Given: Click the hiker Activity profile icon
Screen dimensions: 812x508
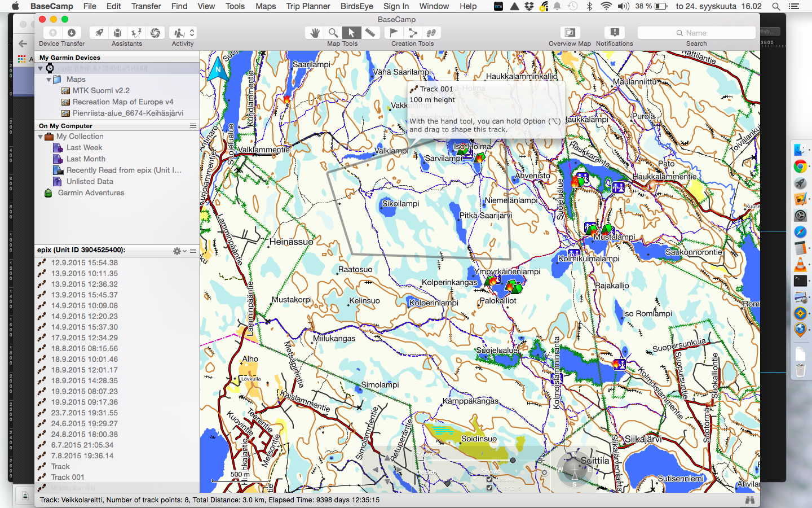Looking at the screenshot, I should (179, 33).
